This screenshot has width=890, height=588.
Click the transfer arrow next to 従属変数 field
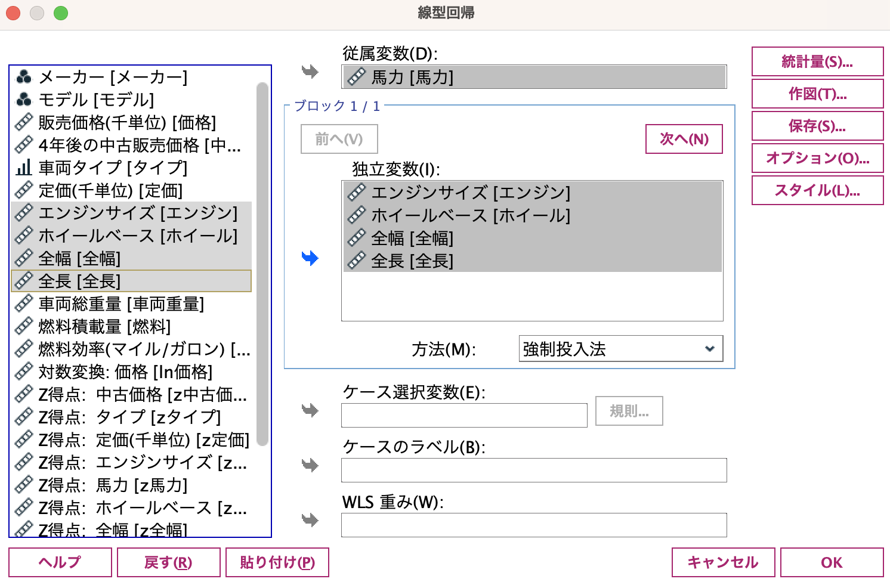311,70
